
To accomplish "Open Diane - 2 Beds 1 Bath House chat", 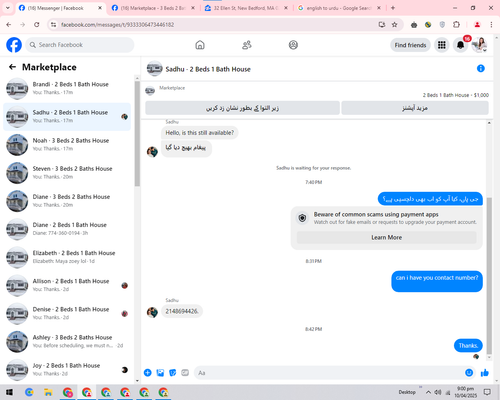I will coord(67,229).
